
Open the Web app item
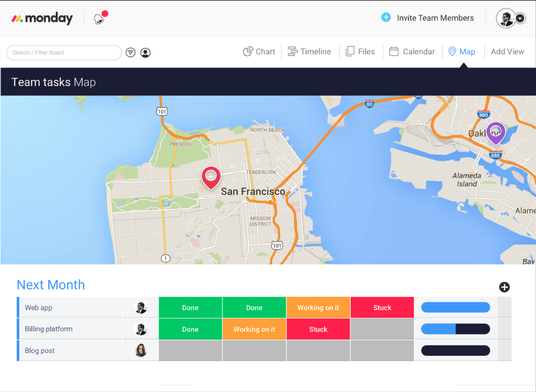pyautogui.click(x=38, y=308)
